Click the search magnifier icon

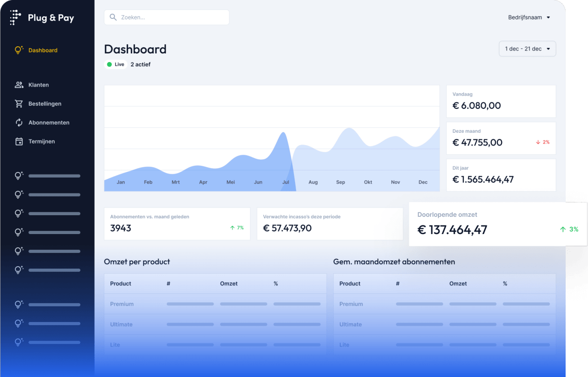tap(113, 17)
